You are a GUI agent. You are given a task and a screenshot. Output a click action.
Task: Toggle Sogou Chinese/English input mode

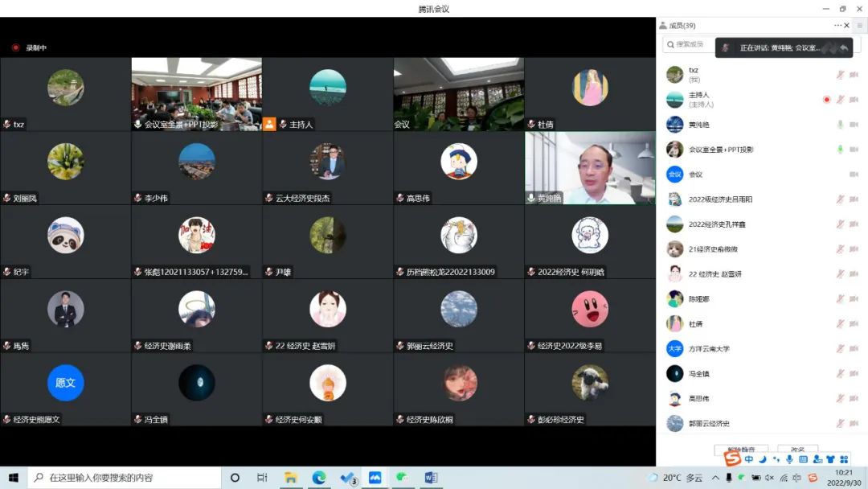pyautogui.click(x=749, y=459)
